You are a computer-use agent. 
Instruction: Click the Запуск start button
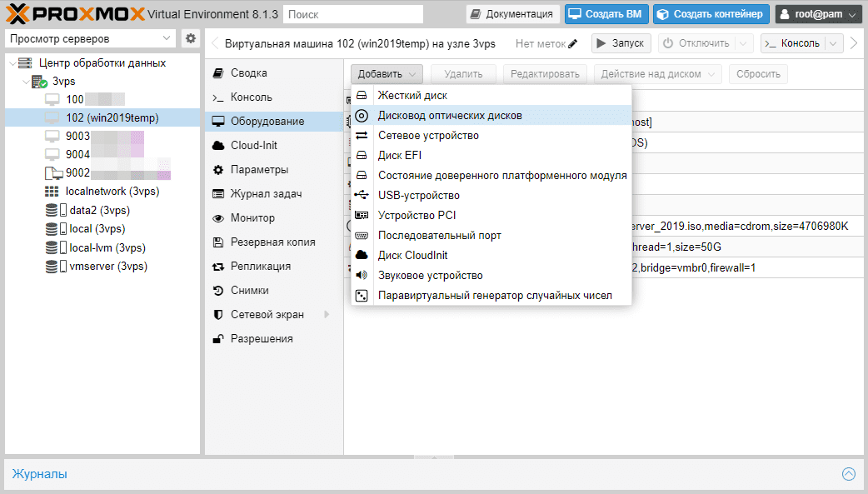[621, 43]
